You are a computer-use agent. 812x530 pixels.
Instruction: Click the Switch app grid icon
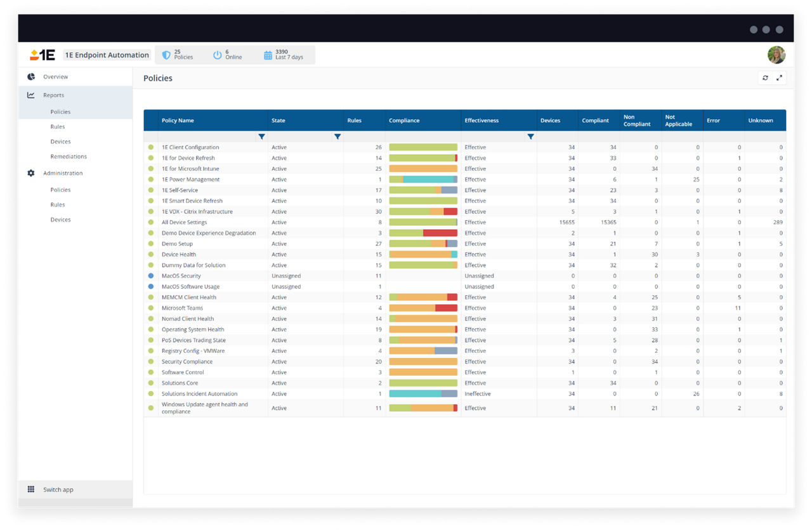pyautogui.click(x=31, y=489)
